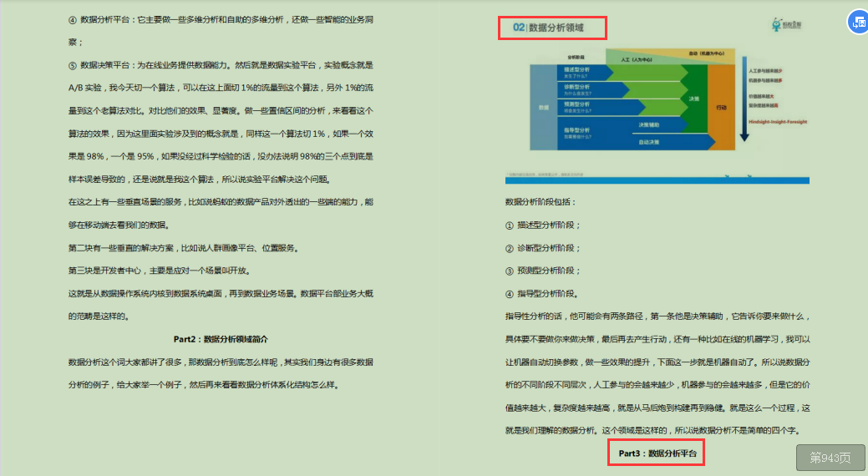Click the line starting '这就是从数据操作系统内核'
The width and height of the screenshot is (868, 476).
[x=221, y=293]
